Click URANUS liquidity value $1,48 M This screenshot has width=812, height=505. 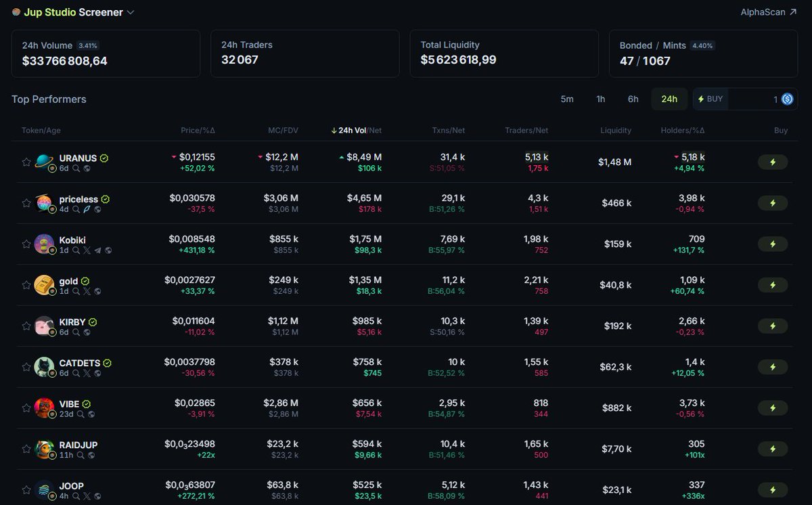click(x=615, y=162)
